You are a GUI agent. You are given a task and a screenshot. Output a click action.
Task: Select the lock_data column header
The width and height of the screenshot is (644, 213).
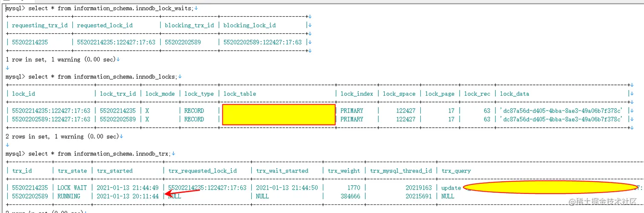click(514, 93)
